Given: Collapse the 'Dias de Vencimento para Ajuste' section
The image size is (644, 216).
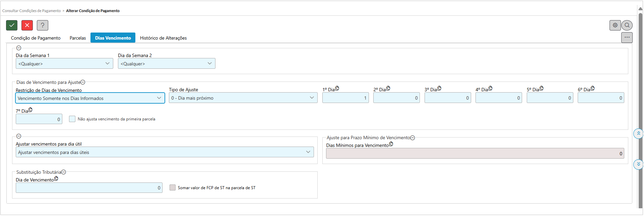Looking at the screenshot, I should pos(83,82).
